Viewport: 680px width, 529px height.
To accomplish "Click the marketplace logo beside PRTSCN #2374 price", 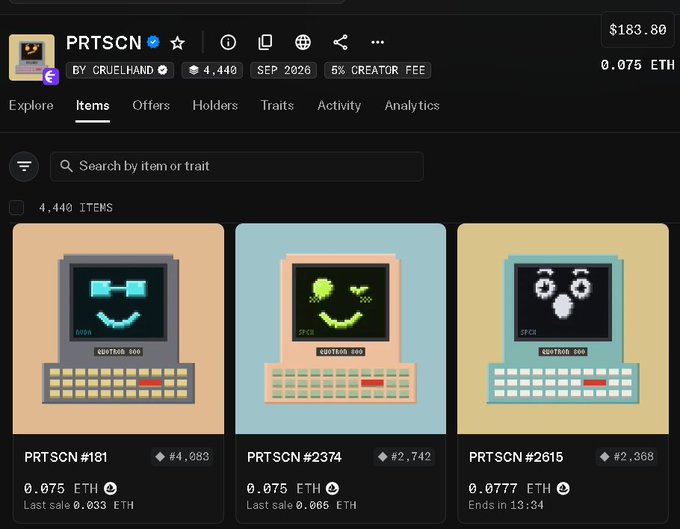I will click(x=332, y=489).
